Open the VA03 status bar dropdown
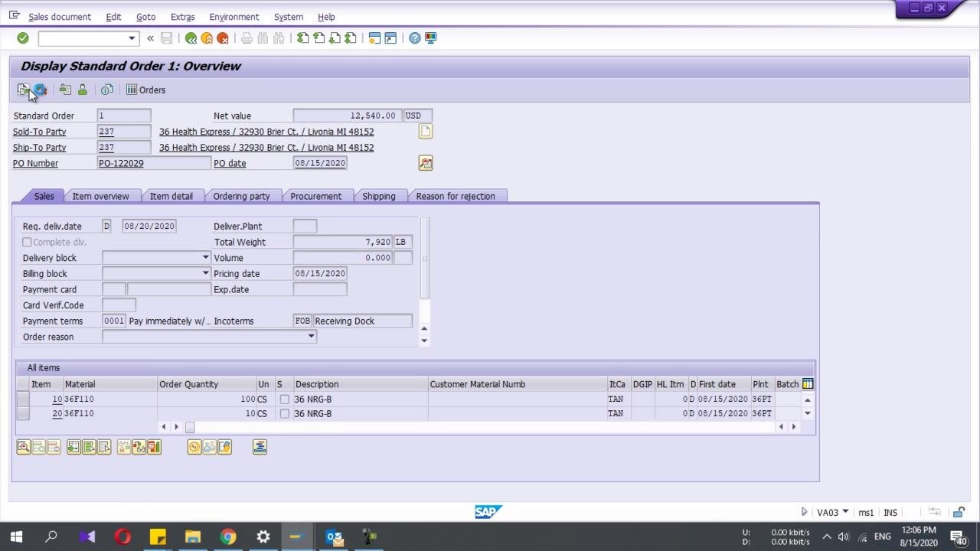Image resolution: width=980 pixels, height=551 pixels. 845,512
